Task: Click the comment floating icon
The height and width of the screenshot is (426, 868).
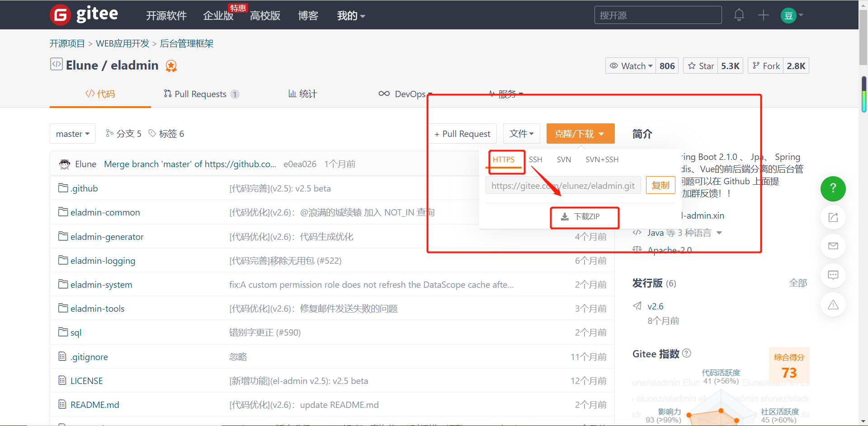Action: pos(833,275)
